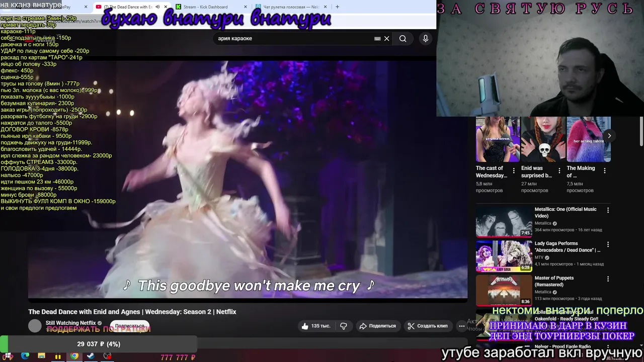Open options menu for 'The cast of Wednesday' short
This screenshot has width=644, height=362.
(x=514, y=171)
